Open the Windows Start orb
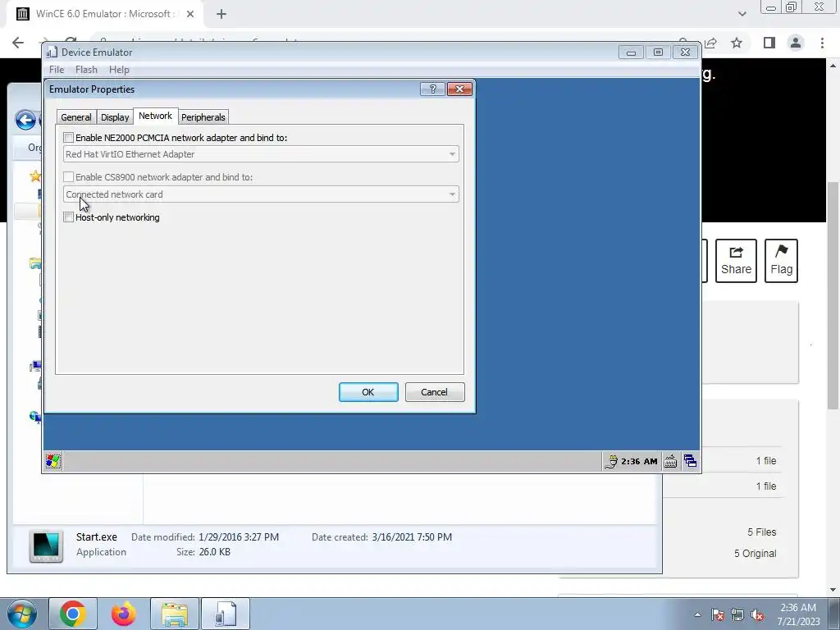Image resolution: width=840 pixels, height=630 pixels. 22,614
